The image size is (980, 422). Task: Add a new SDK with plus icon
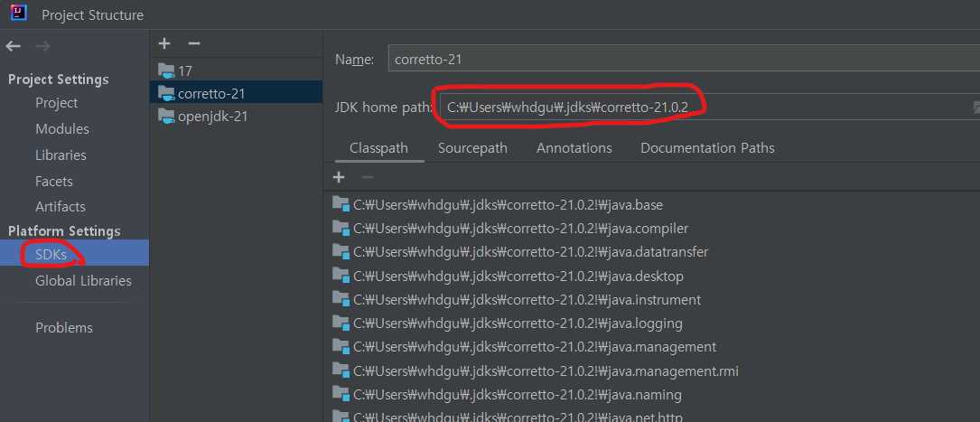(164, 43)
